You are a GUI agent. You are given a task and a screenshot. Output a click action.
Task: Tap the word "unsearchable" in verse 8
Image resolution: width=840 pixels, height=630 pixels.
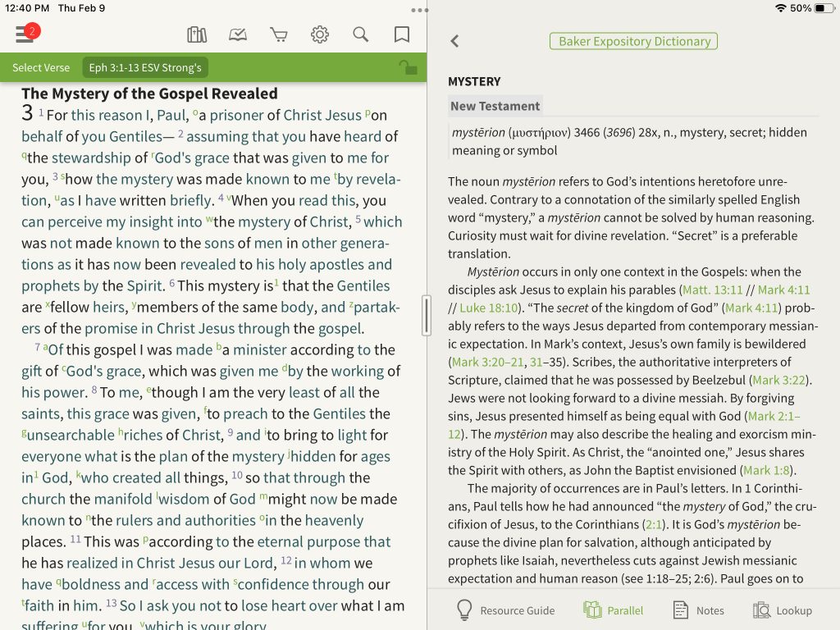click(x=71, y=435)
